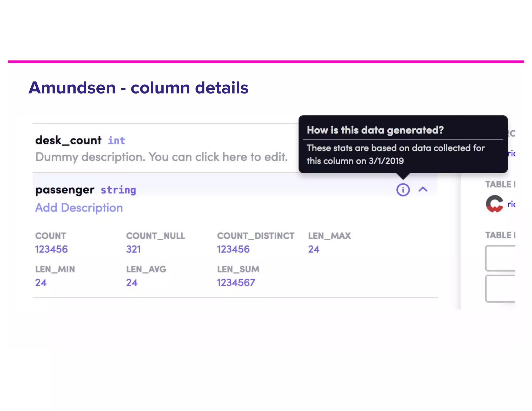The width and height of the screenshot is (532, 411).
Task: Click the 'How is this data generated?' tooltip heading
Action: coord(375,130)
